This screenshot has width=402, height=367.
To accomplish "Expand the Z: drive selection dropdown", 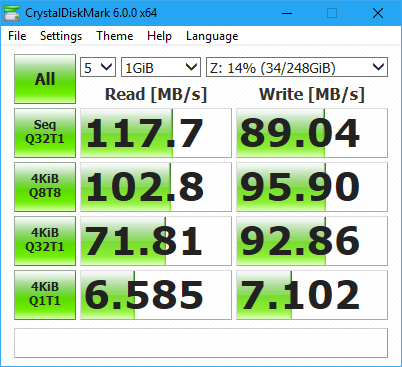I will (x=297, y=67).
